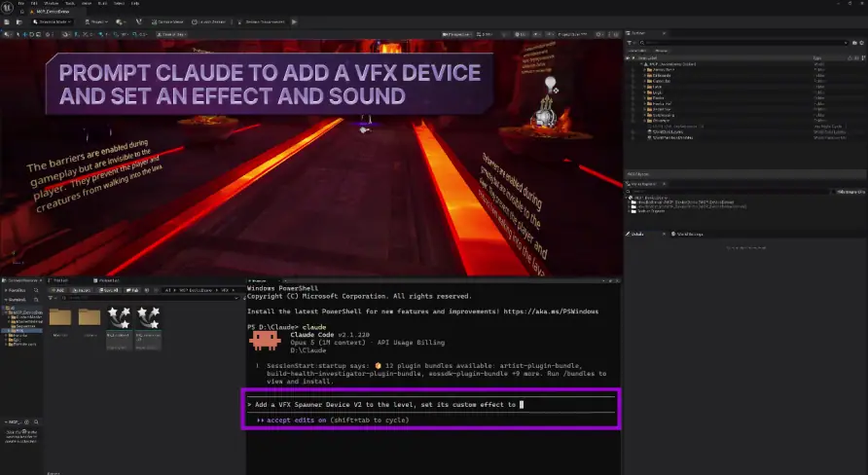Image resolution: width=868 pixels, height=475 pixels.
Task: Select the second folder thumbnail in Content Browser
Action: pyautogui.click(x=90, y=317)
